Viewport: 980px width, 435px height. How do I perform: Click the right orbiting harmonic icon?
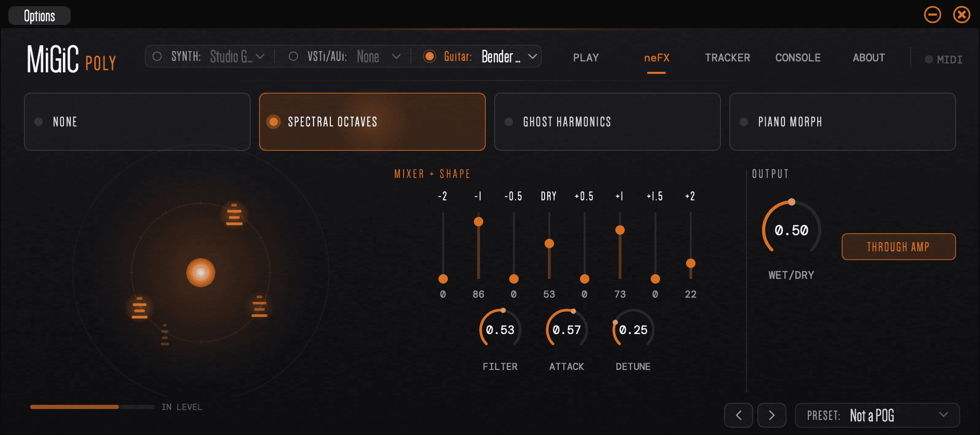260,306
